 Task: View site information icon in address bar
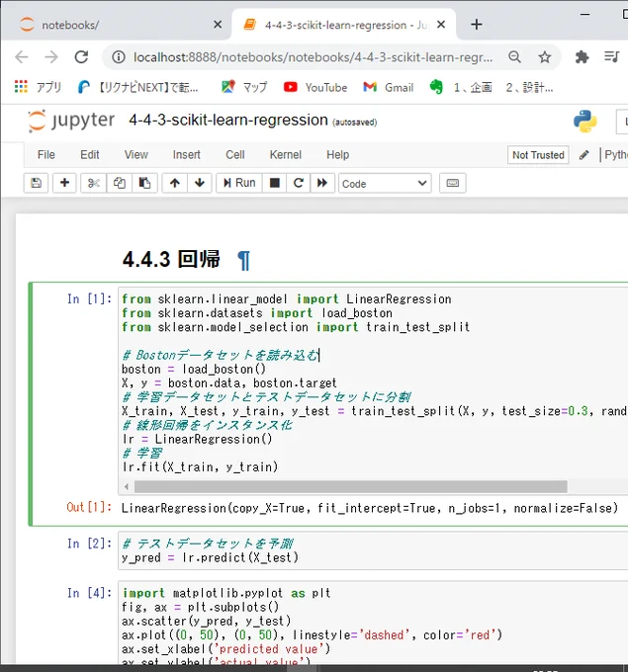coord(119,57)
